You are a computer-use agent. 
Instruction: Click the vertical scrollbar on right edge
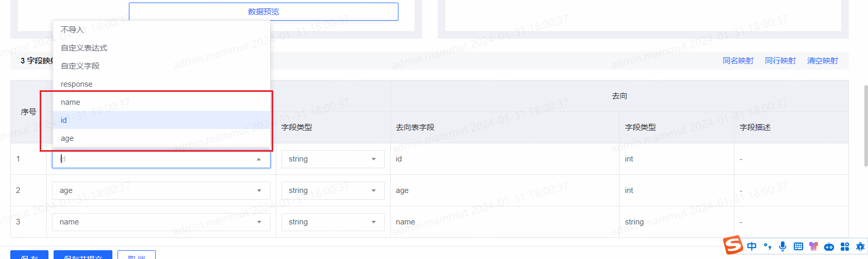pos(865,126)
